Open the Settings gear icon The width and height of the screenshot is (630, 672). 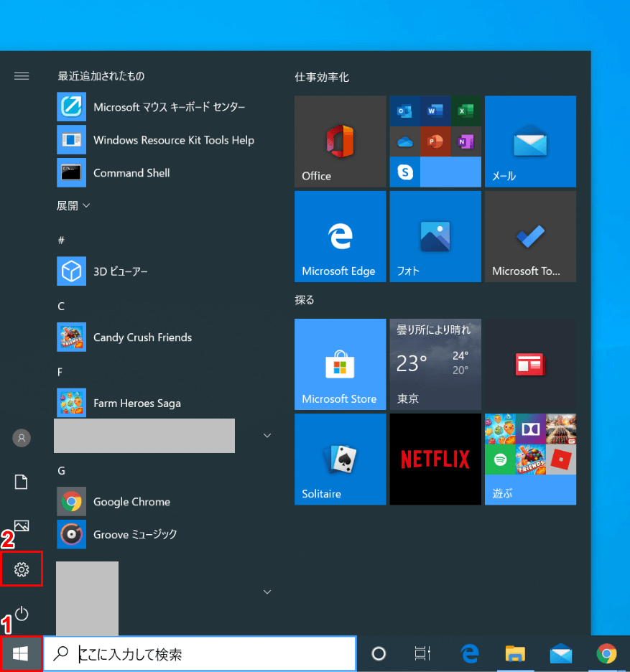click(x=22, y=569)
